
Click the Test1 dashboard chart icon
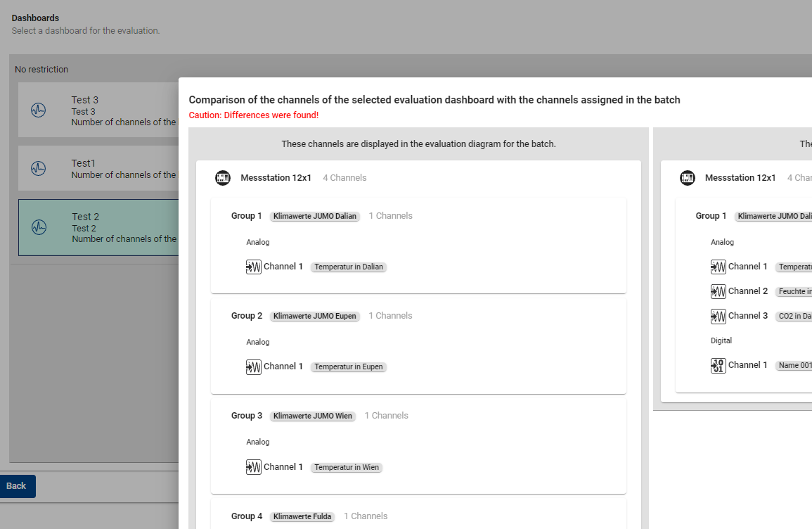point(39,168)
